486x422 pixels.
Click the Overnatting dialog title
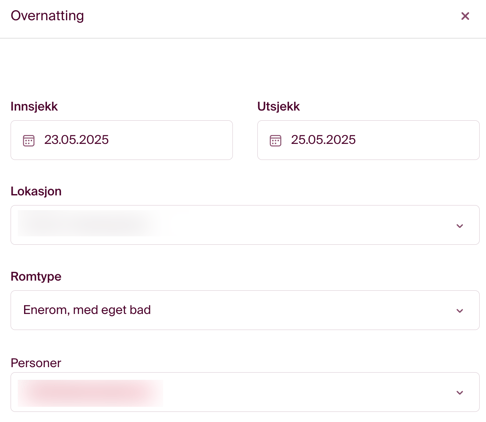point(47,16)
